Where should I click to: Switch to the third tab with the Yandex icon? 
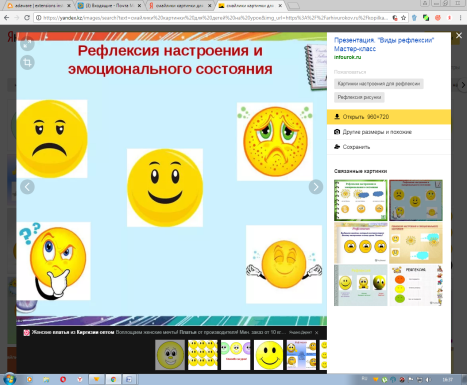[x=180, y=6]
